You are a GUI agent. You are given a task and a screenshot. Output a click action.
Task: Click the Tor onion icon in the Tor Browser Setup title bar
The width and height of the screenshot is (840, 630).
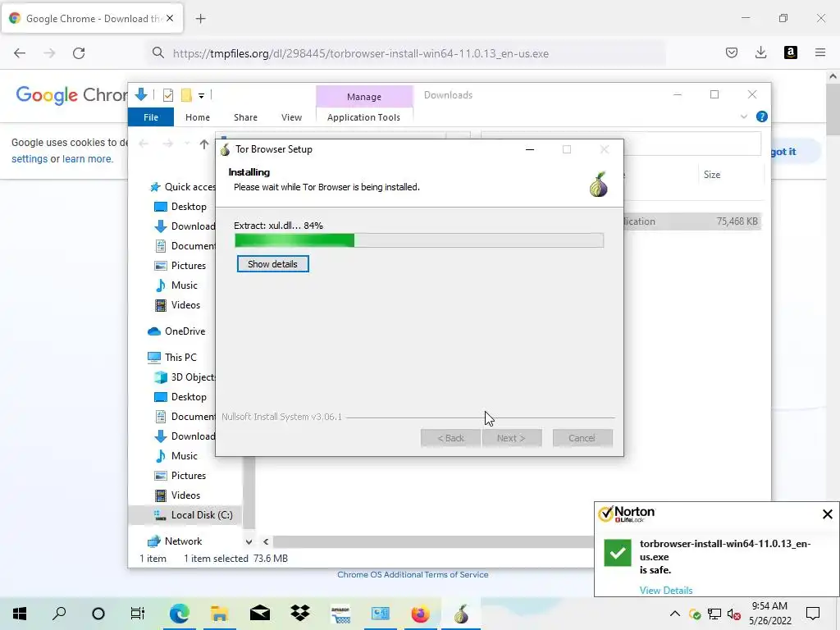tap(226, 149)
